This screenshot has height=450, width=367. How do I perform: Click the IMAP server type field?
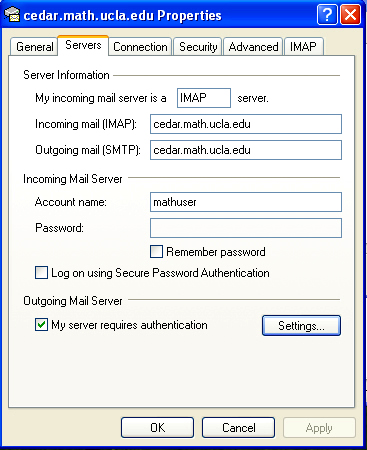pos(204,98)
